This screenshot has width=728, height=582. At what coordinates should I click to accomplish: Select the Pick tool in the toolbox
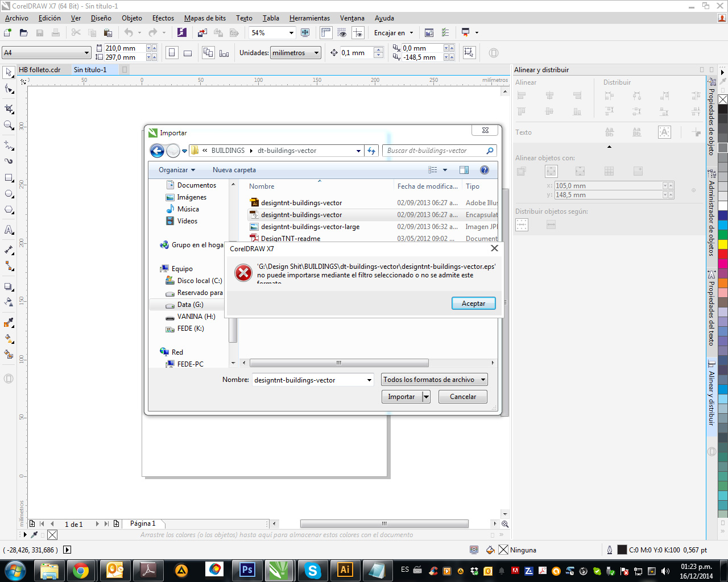[x=9, y=73]
